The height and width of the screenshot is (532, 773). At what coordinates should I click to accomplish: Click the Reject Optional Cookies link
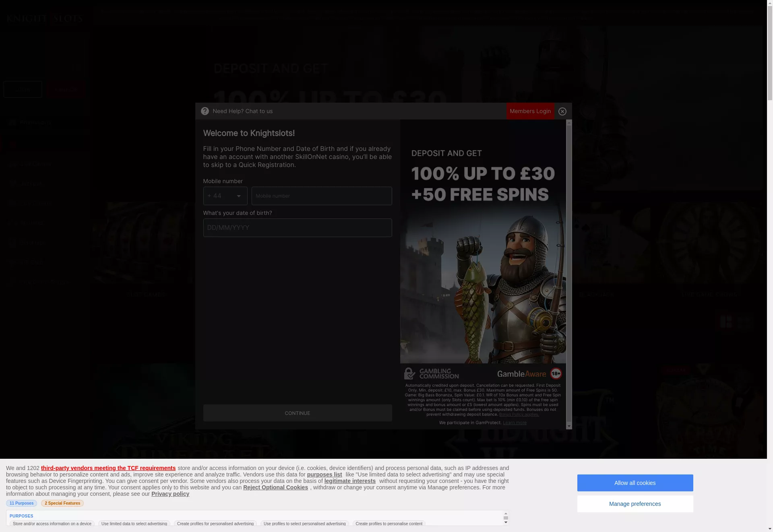coord(275,487)
